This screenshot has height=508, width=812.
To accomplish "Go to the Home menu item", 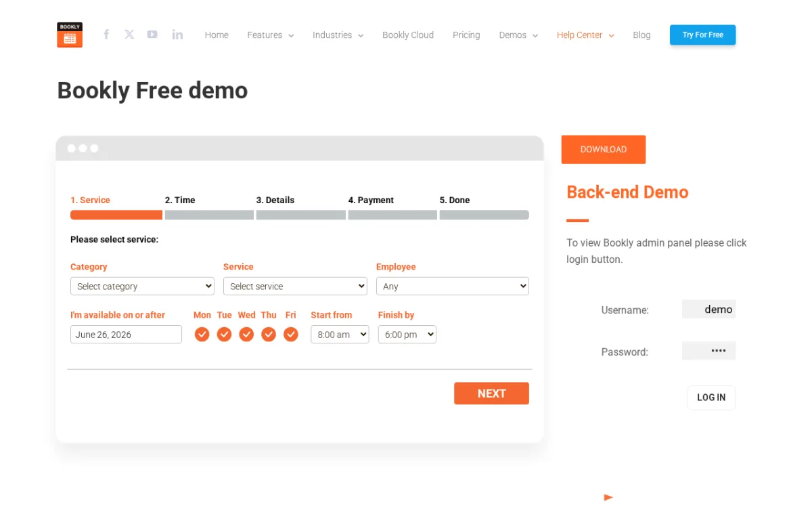I will pos(217,35).
